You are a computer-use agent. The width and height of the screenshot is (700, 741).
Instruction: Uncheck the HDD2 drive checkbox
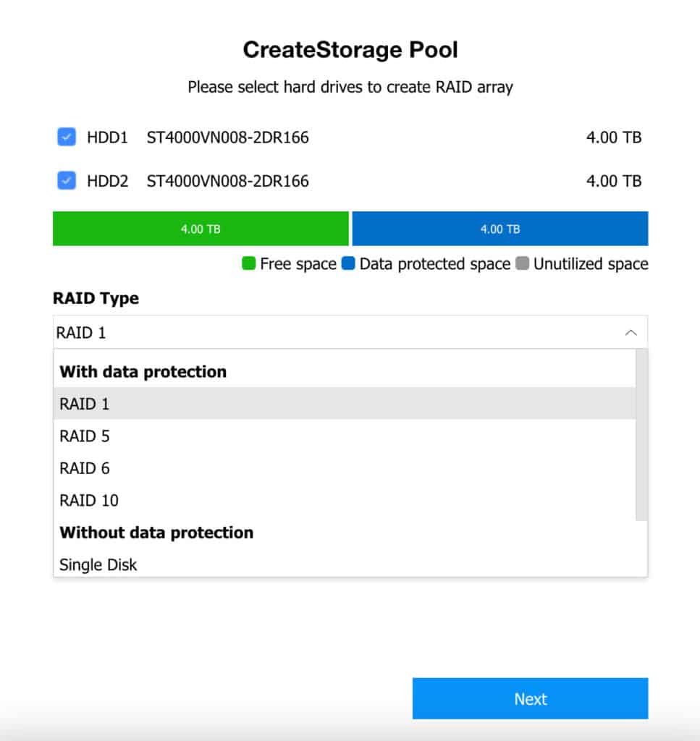(x=65, y=180)
